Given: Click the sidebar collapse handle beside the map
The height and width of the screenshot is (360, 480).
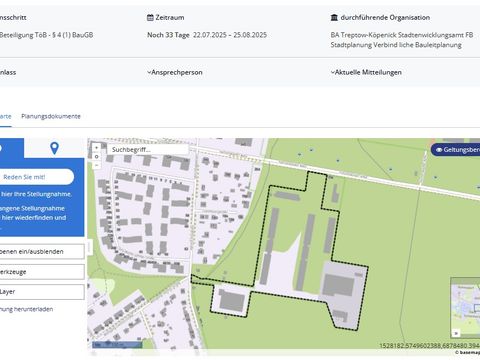Looking at the screenshot, I should pyautogui.click(x=89, y=248).
